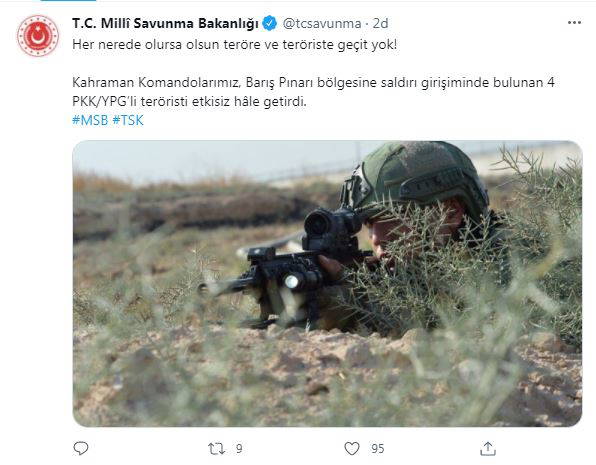Retweet using the arrows icon
The image size is (596, 465).
(x=216, y=449)
